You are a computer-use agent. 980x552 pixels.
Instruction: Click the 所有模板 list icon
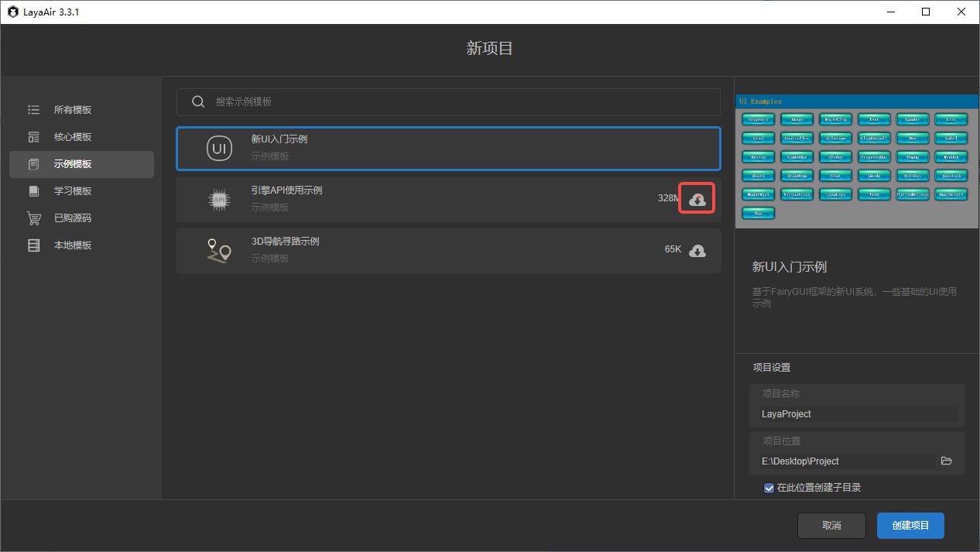click(33, 110)
